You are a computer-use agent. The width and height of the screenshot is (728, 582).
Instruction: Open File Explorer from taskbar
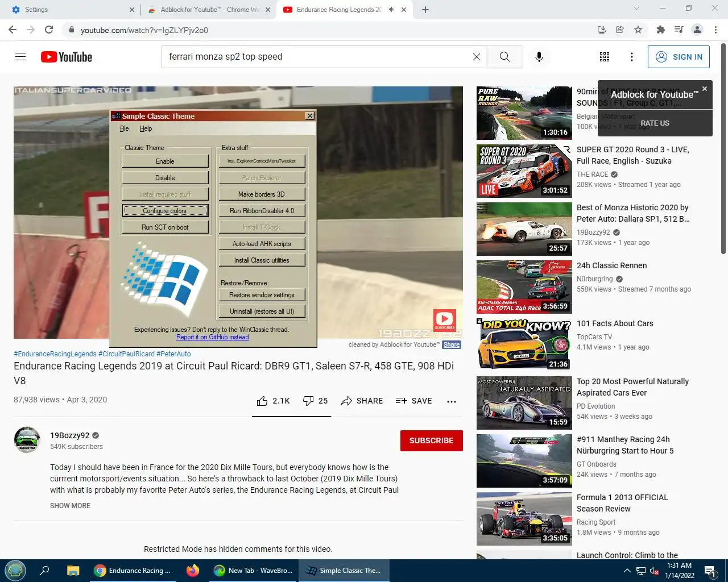[73, 571]
